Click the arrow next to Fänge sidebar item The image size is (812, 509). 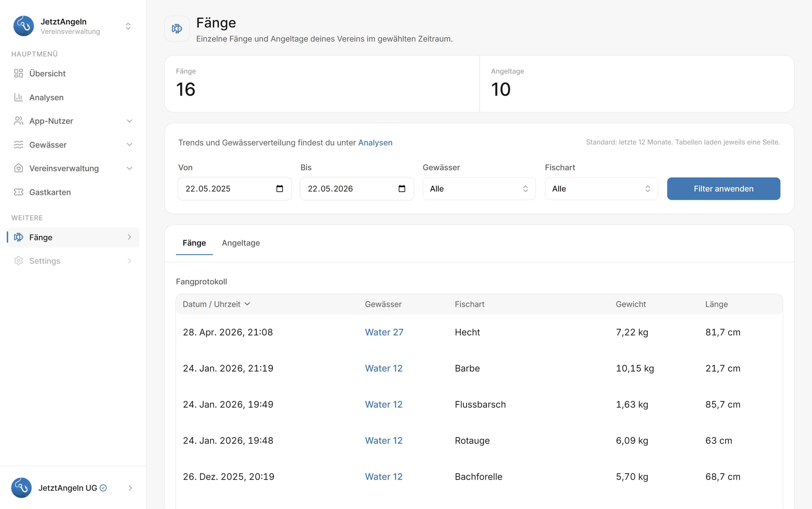[x=129, y=237]
